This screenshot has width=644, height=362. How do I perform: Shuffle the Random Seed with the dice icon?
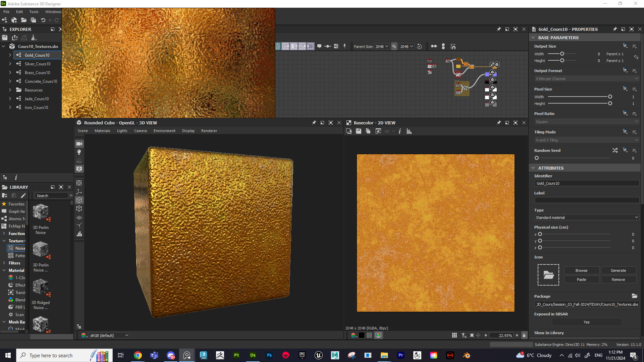[x=615, y=150]
